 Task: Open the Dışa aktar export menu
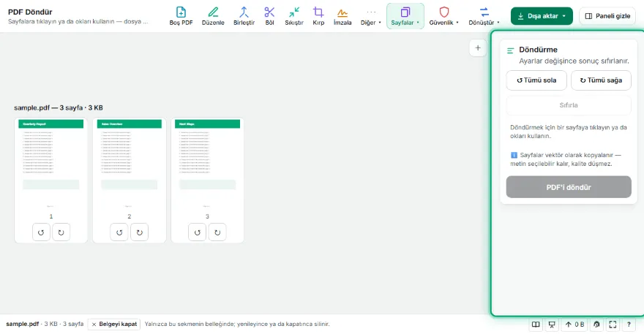[542, 16]
